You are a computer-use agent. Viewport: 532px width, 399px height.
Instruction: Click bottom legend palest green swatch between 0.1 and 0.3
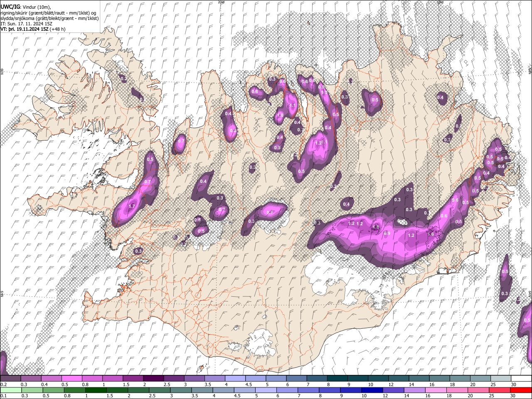click(11, 390)
